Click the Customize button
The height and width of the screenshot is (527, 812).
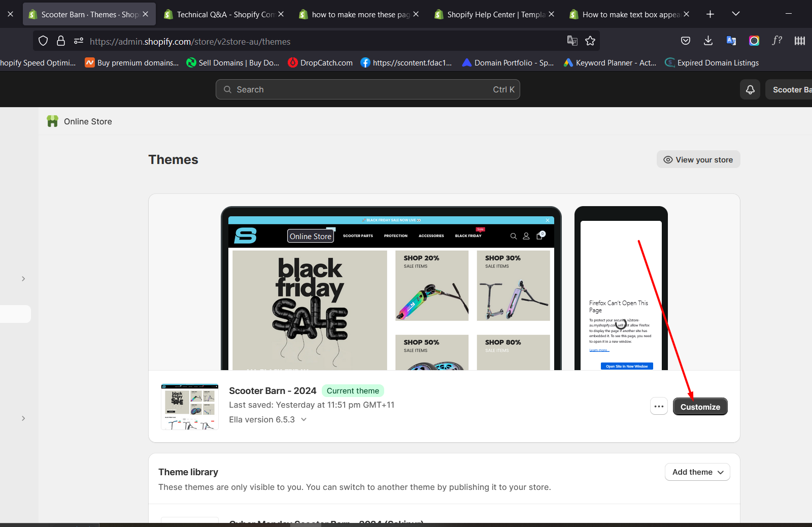click(x=700, y=407)
